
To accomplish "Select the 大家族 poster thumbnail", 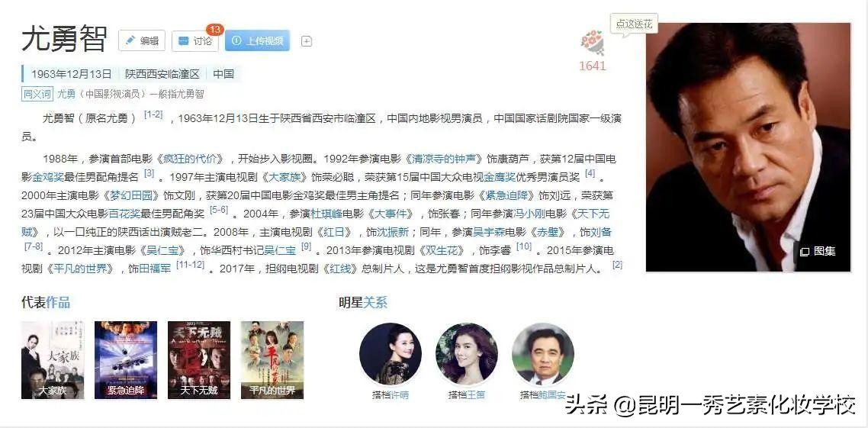I will point(53,360).
